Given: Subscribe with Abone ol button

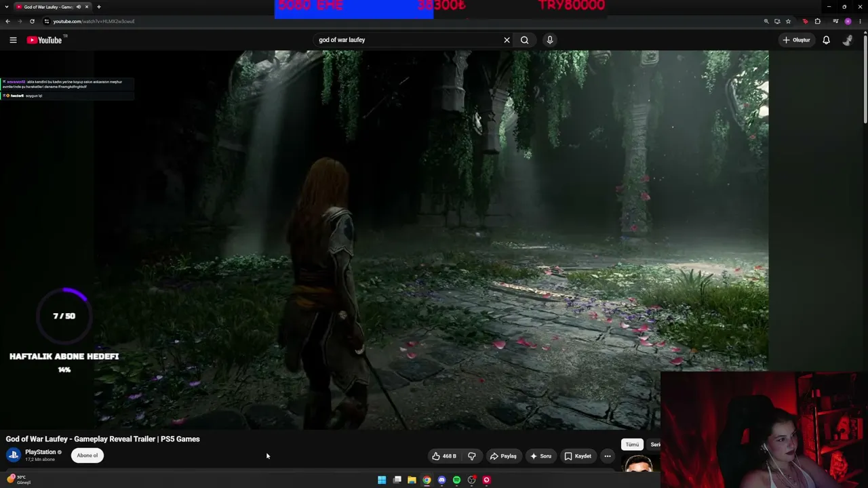Looking at the screenshot, I should (x=87, y=455).
